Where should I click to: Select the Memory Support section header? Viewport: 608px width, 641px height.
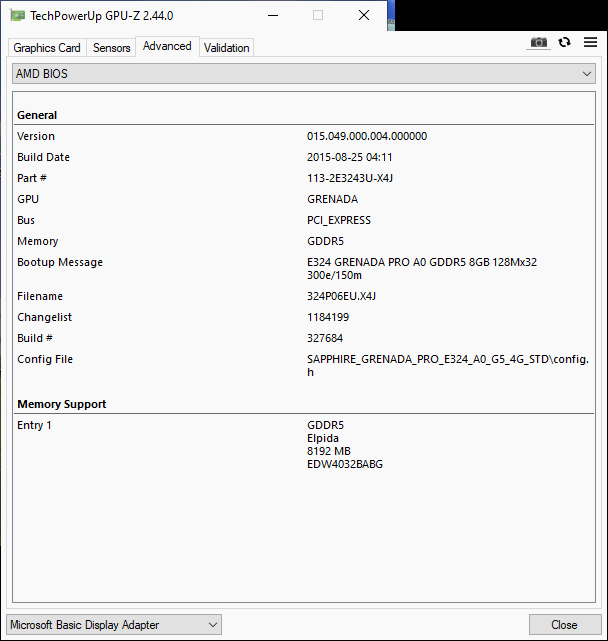coord(62,404)
